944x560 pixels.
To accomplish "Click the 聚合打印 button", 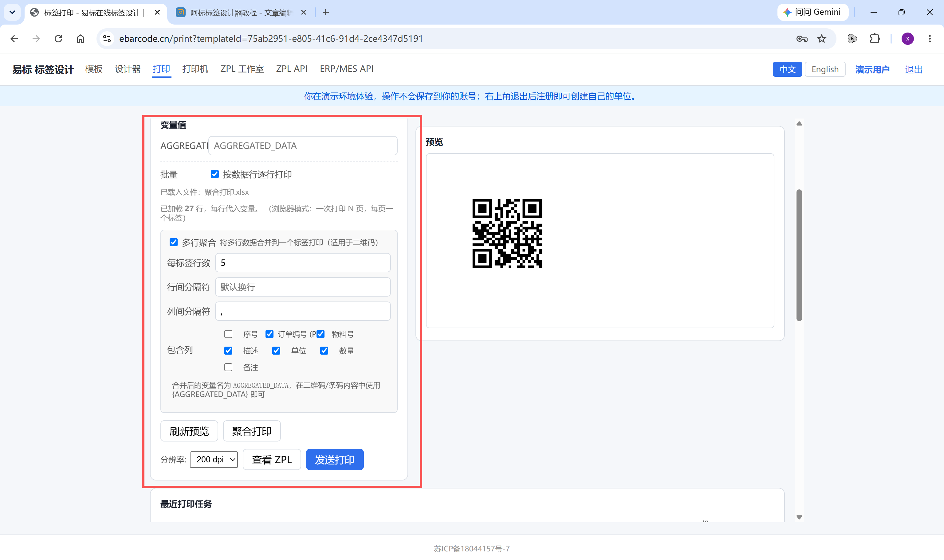I will coord(252,431).
